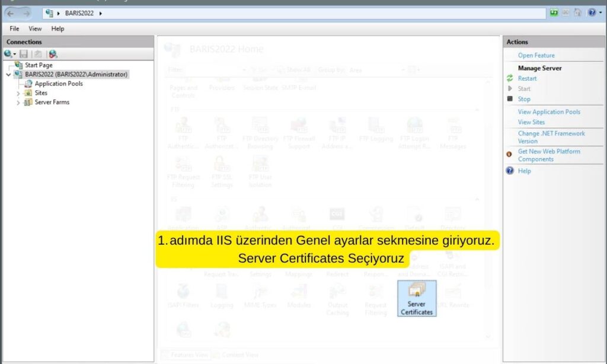Click the Delete Connection toolbar icon
Image resolution: width=607 pixels, height=364 pixels.
pos(53,54)
